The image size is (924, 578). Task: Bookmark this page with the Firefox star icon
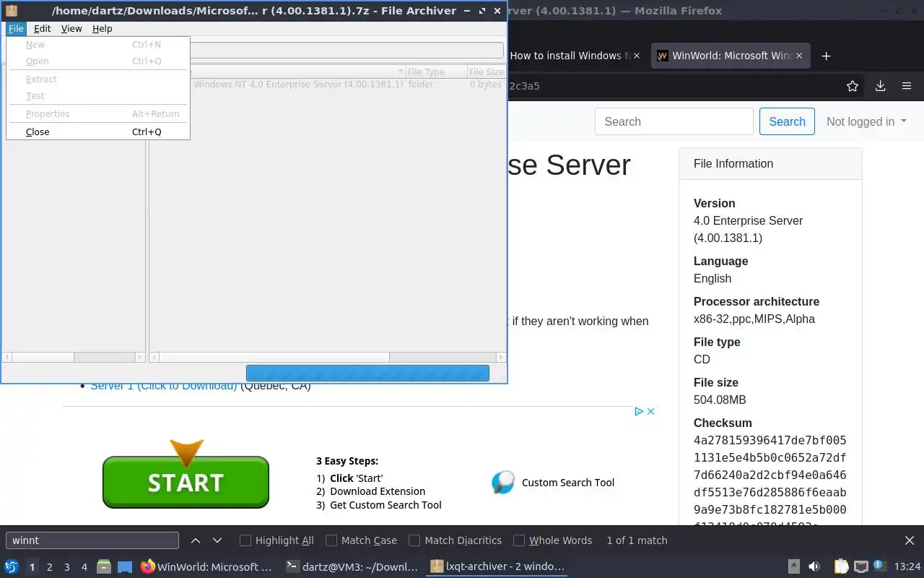[853, 86]
